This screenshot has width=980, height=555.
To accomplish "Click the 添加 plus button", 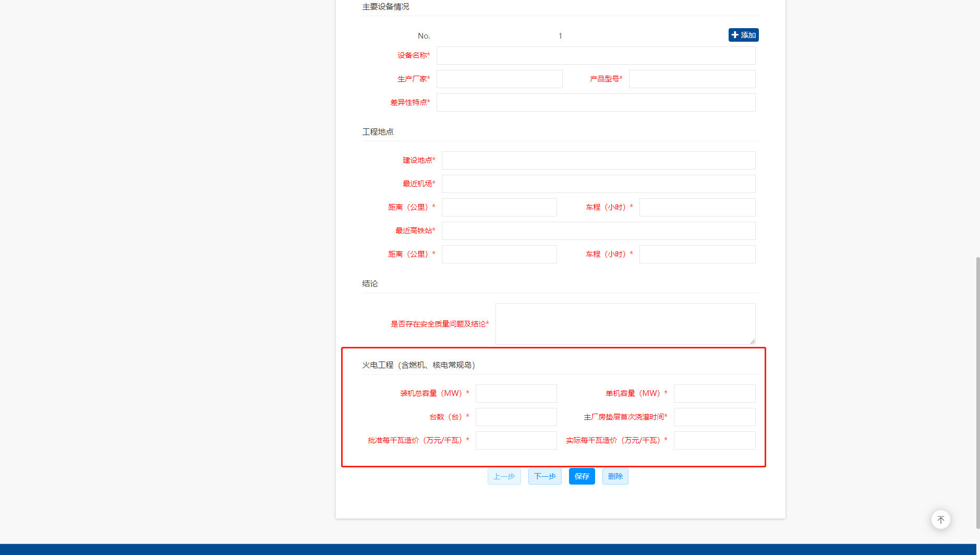I will [x=743, y=35].
